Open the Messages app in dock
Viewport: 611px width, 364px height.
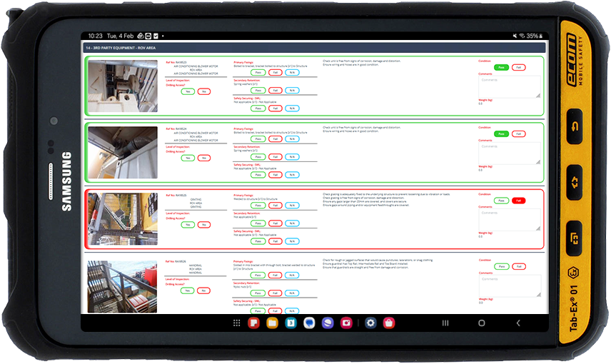pyautogui.click(x=309, y=323)
